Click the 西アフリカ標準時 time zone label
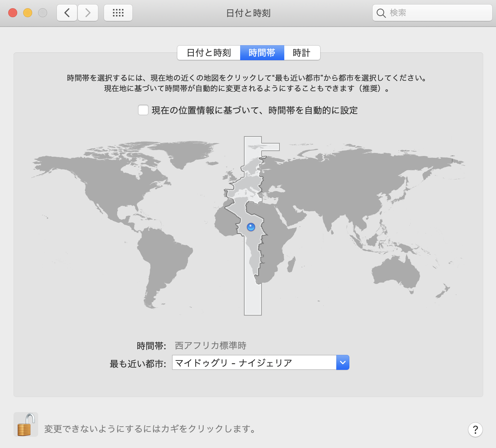The width and height of the screenshot is (496, 448). pos(210,346)
